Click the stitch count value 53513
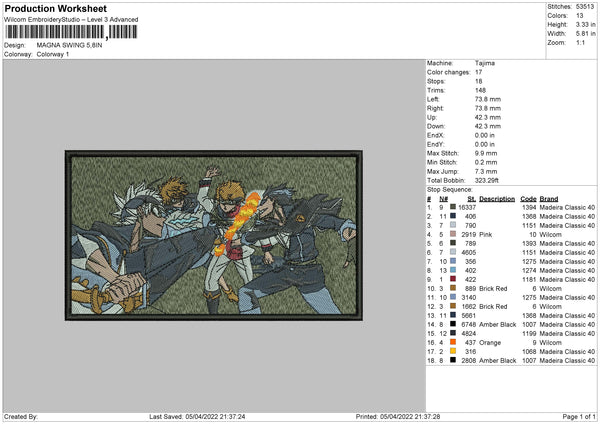 585,7
